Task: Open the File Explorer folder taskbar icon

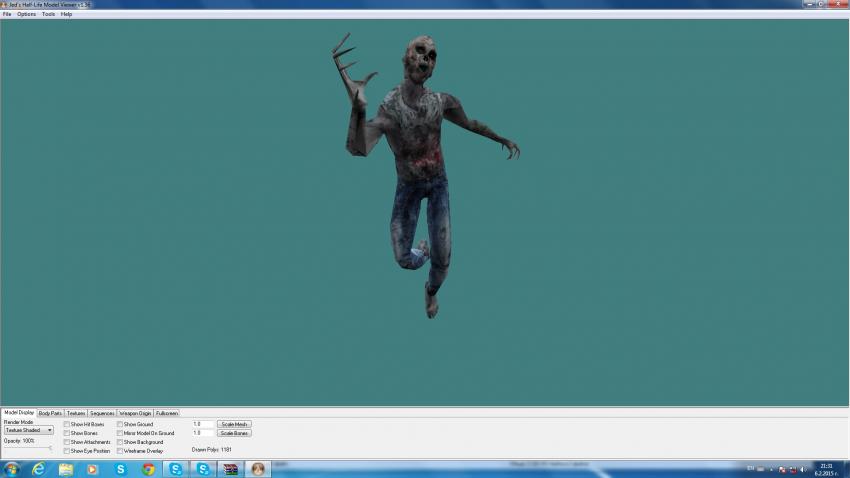Action: [x=66, y=469]
